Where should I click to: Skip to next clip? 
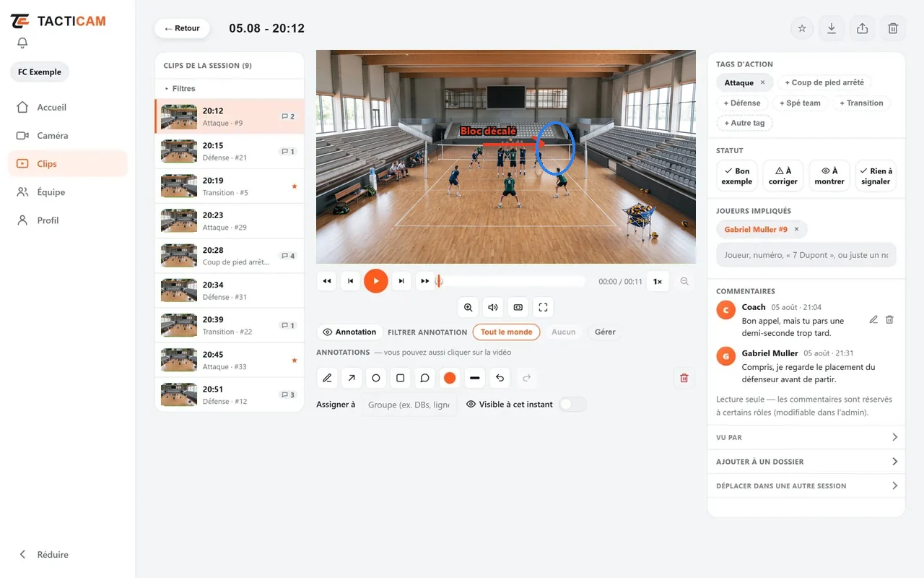[401, 281]
